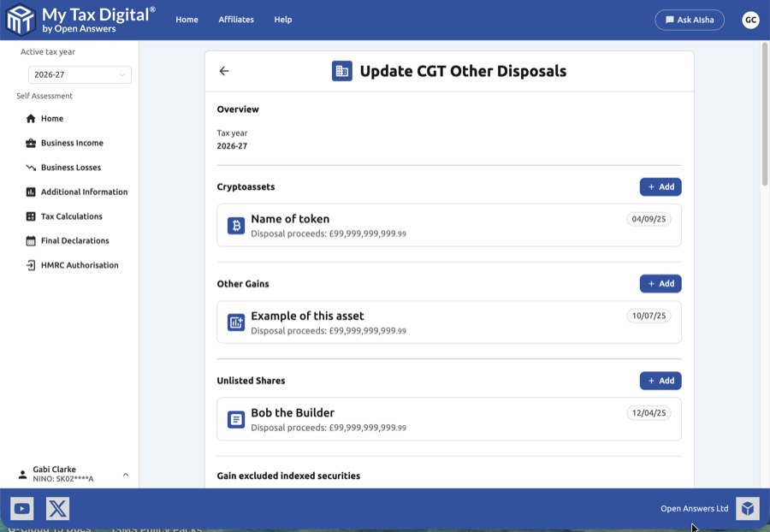Select the Home house icon in the sidebar

[x=30, y=118]
